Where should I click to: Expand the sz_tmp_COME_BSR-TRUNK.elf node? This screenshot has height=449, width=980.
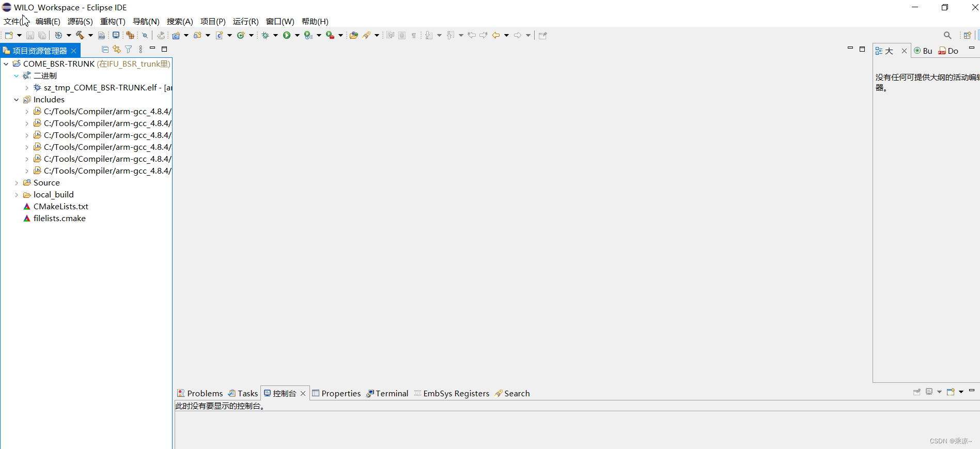pyautogui.click(x=27, y=87)
